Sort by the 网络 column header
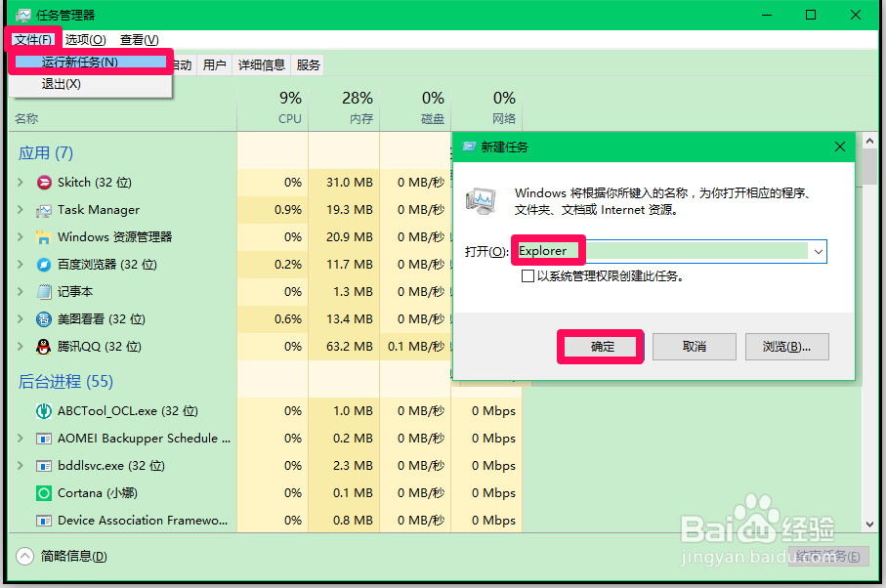 [x=486, y=109]
